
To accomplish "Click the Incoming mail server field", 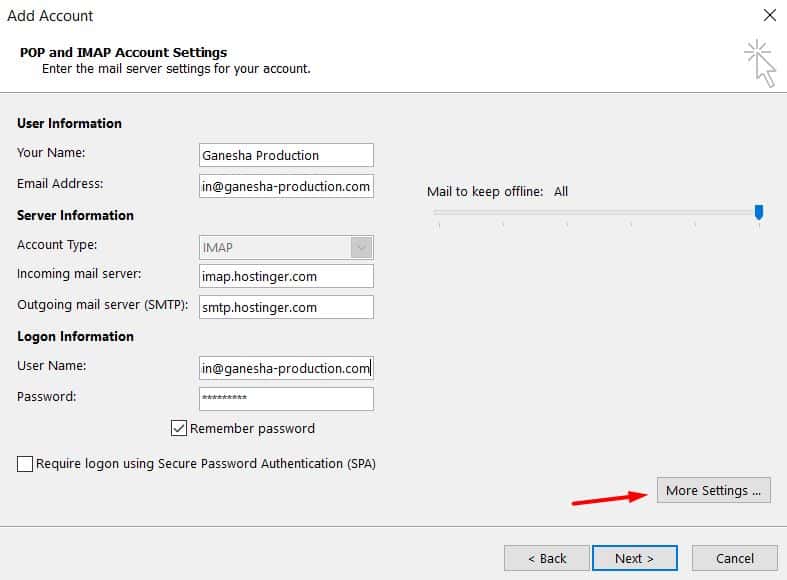I will [286, 276].
